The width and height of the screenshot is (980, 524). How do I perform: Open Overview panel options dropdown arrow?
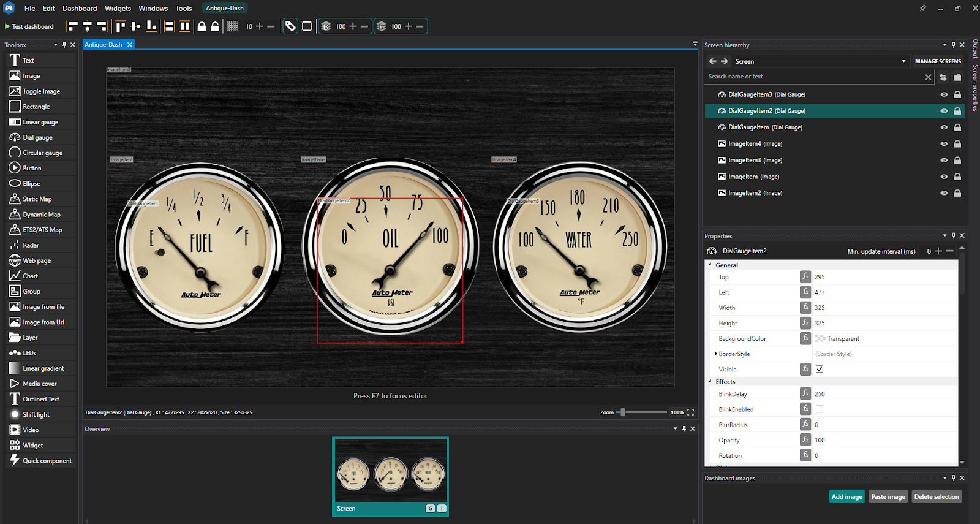pyautogui.click(x=676, y=428)
